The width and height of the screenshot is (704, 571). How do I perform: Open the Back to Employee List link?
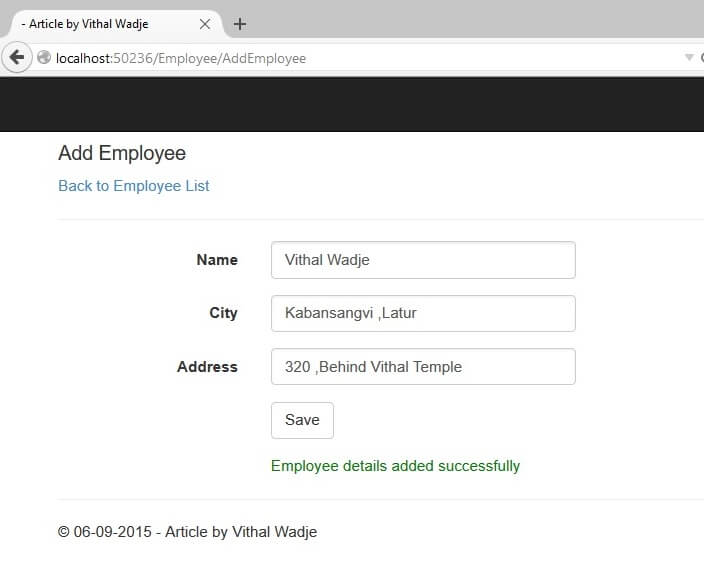click(x=134, y=186)
